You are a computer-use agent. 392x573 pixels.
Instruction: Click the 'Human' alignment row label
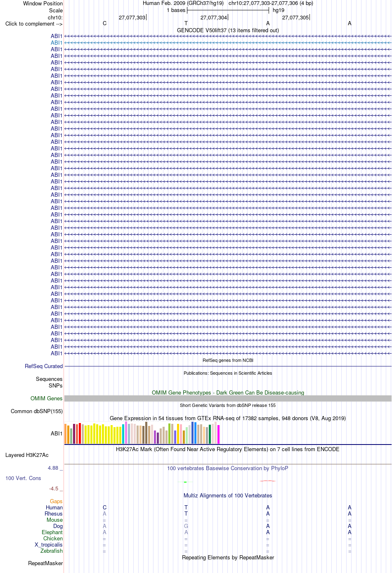click(54, 507)
